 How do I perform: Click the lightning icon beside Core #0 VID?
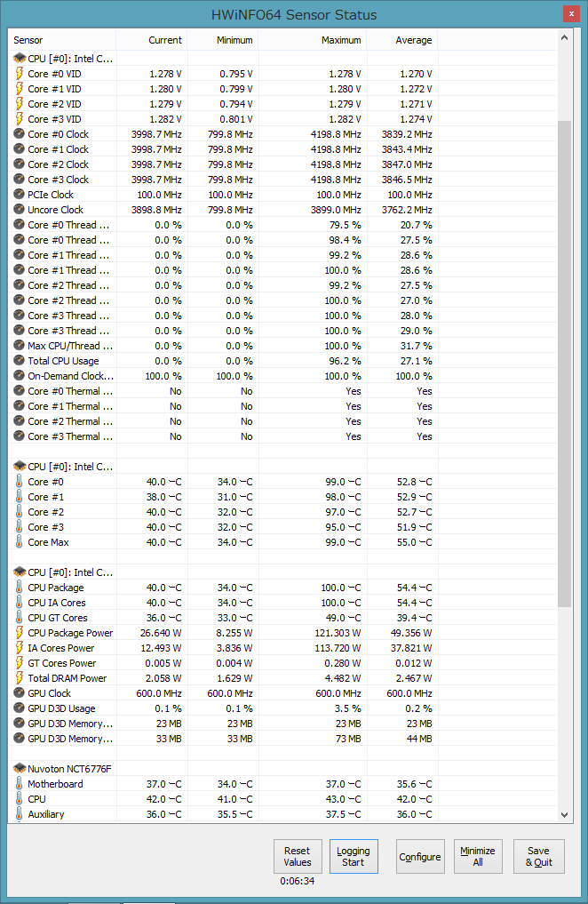coord(19,74)
